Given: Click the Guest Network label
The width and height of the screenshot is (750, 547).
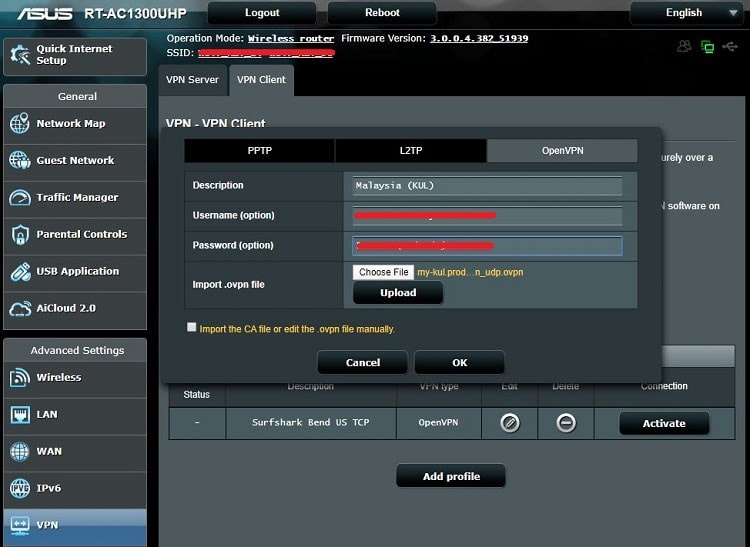Looking at the screenshot, I should [x=76, y=160].
